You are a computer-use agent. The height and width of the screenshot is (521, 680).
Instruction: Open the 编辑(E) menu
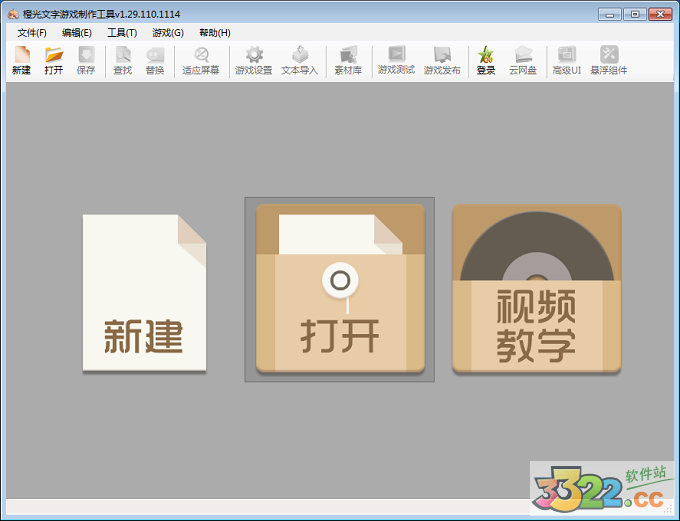pyautogui.click(x=77, y=33)
